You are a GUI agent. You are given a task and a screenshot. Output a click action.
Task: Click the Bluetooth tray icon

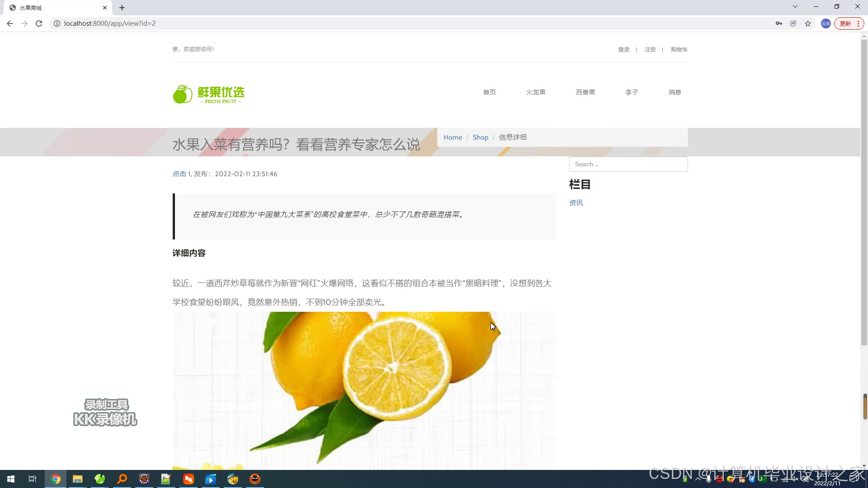752,479
